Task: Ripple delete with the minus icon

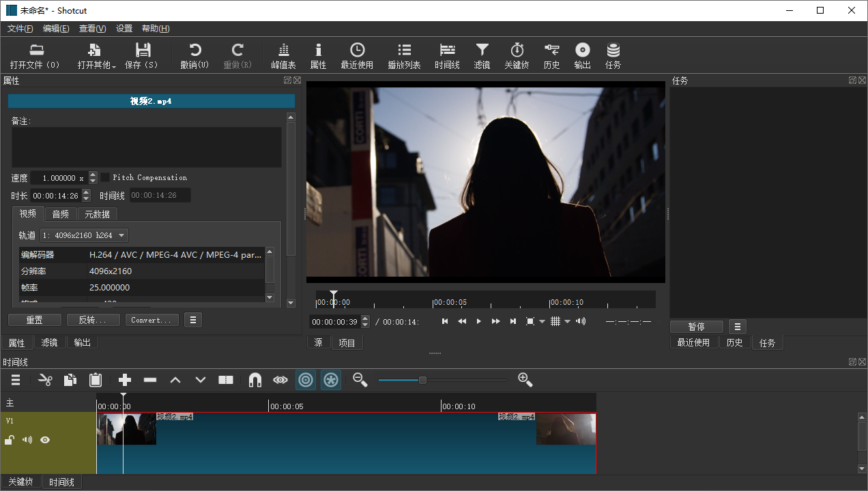Action: (x=150, y=380)
